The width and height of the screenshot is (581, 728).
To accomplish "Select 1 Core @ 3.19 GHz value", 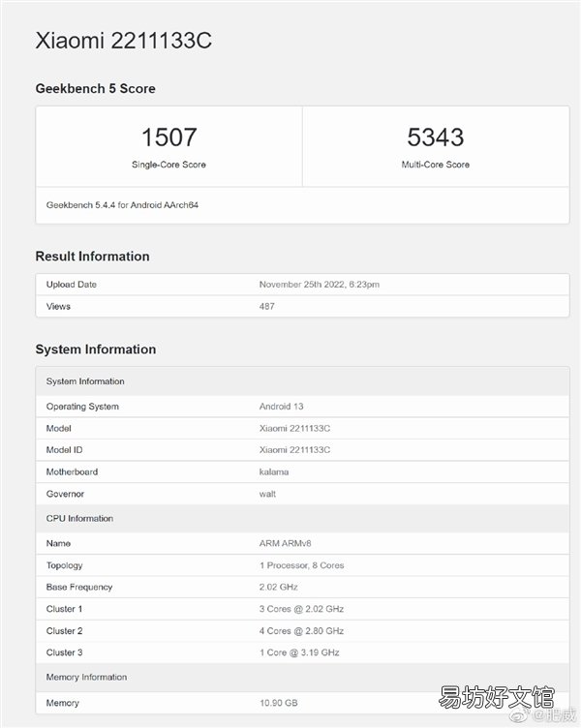I will 299,652.
